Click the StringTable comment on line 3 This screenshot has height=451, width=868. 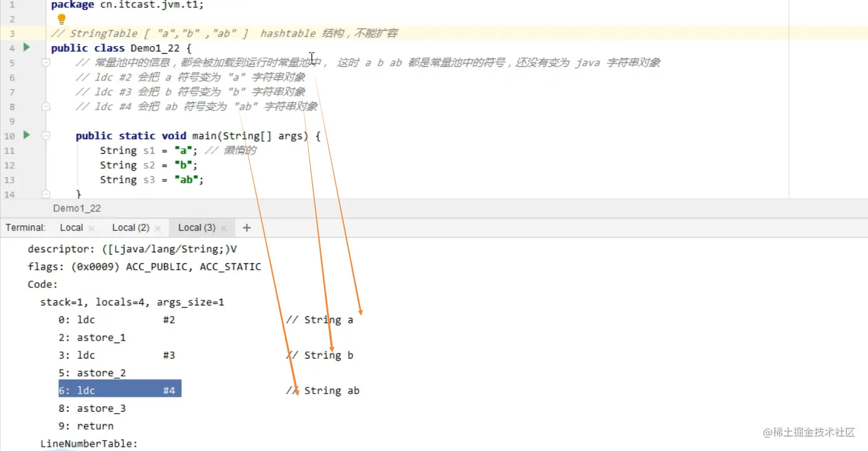(x=224, y=33)
